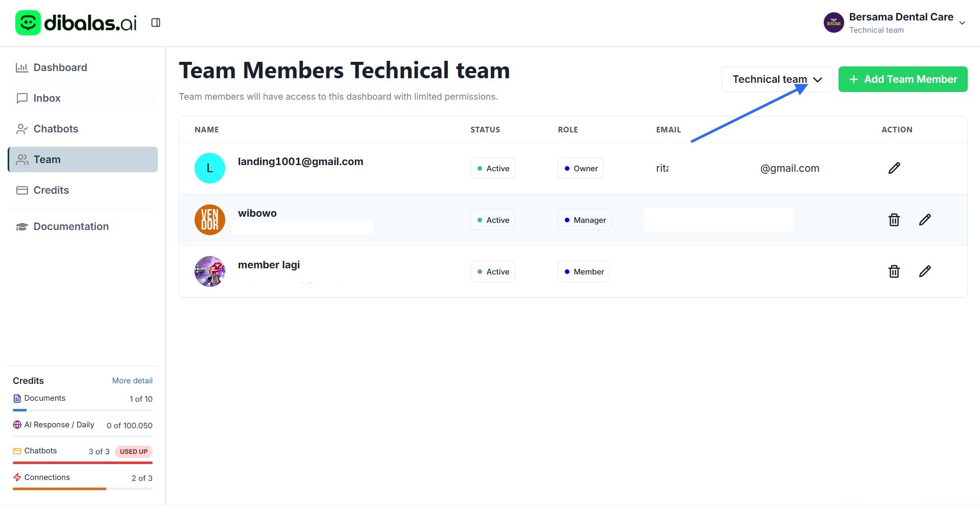Open the Chatbots sidebar section

coord(56,129)
